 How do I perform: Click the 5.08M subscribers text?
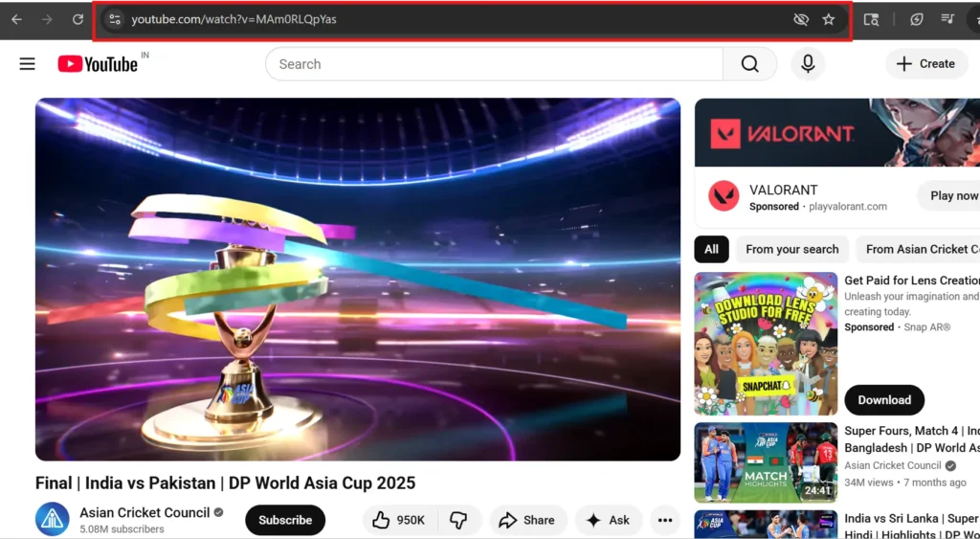122,529
